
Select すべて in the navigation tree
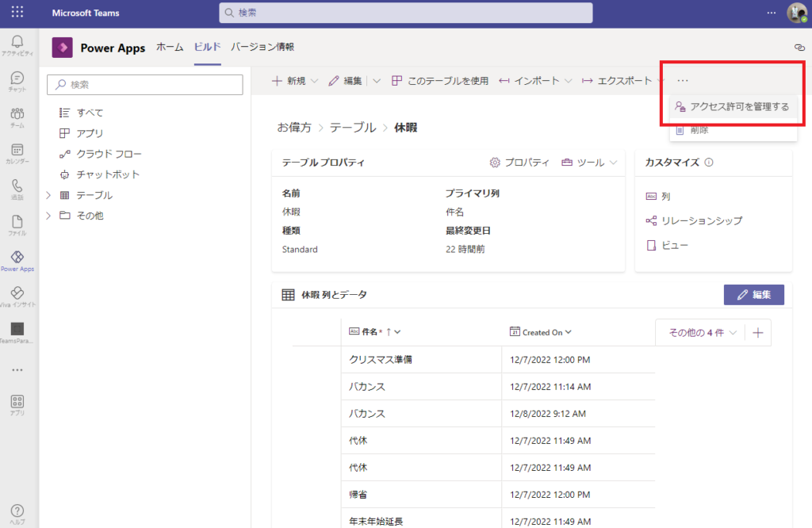point(82,113)
